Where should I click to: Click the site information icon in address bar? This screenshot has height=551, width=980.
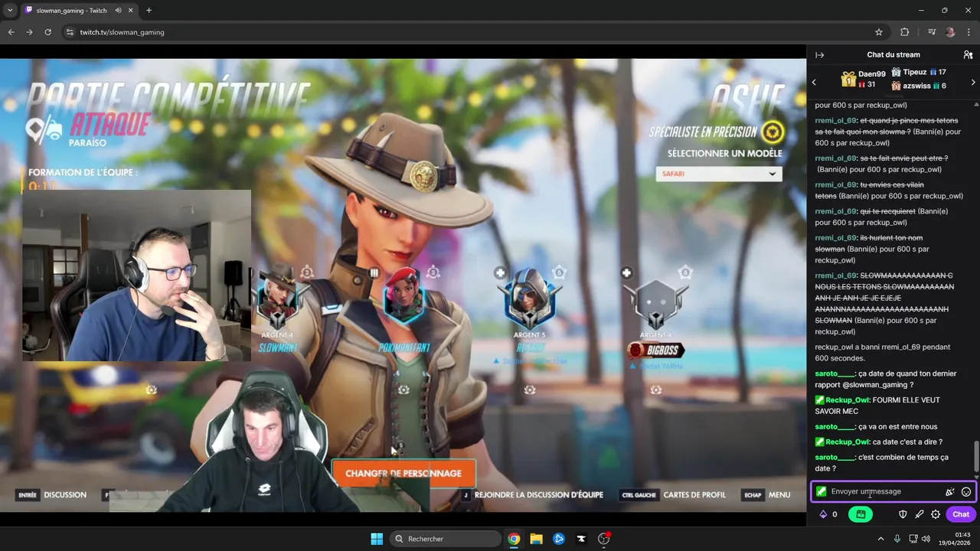click(70, 32)
